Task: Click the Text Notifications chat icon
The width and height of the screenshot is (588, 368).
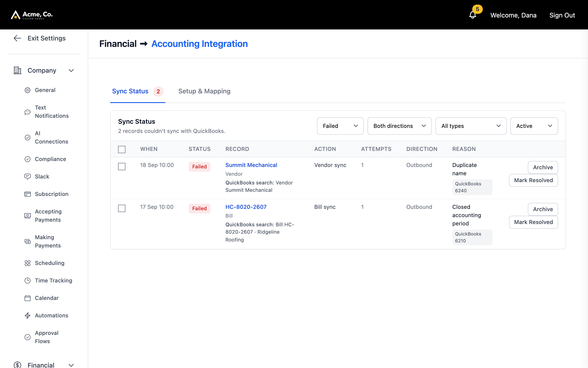Action: (x=28, y=112)
